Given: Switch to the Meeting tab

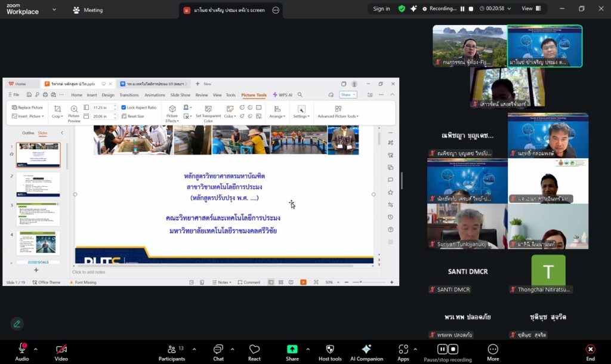Looking at the screenshot, I should [88, 10].
